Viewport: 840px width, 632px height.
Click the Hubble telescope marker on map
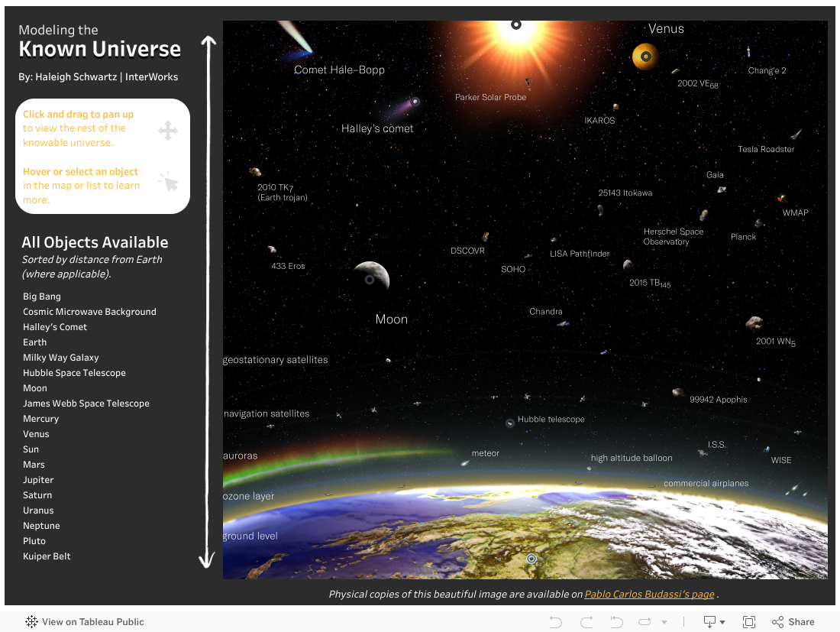510,423
